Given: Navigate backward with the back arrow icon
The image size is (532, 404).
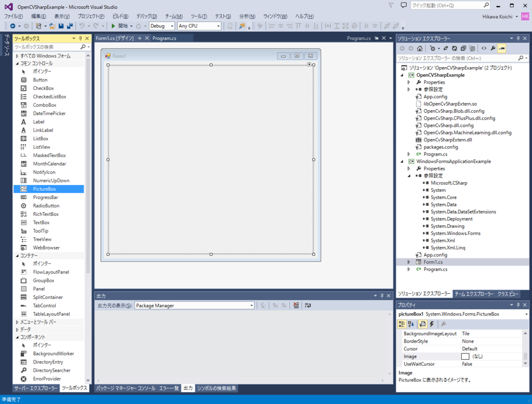Looking at the screenshot, I should (13, 26).
